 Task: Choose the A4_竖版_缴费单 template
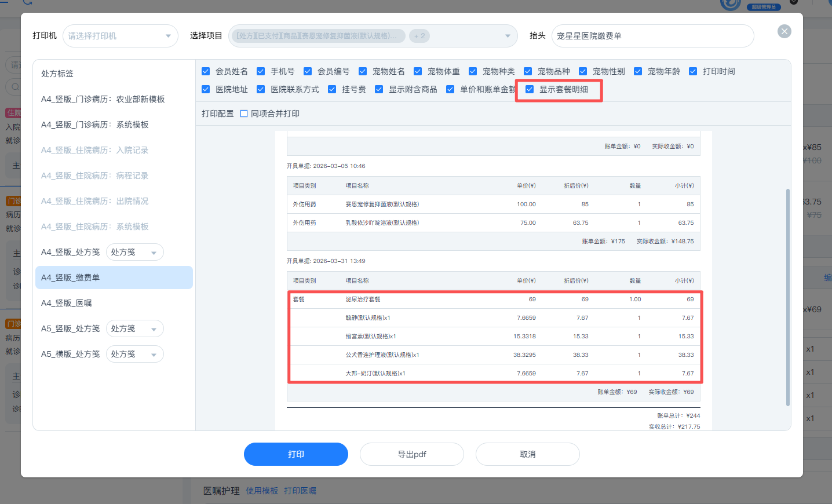coord(71,278)
